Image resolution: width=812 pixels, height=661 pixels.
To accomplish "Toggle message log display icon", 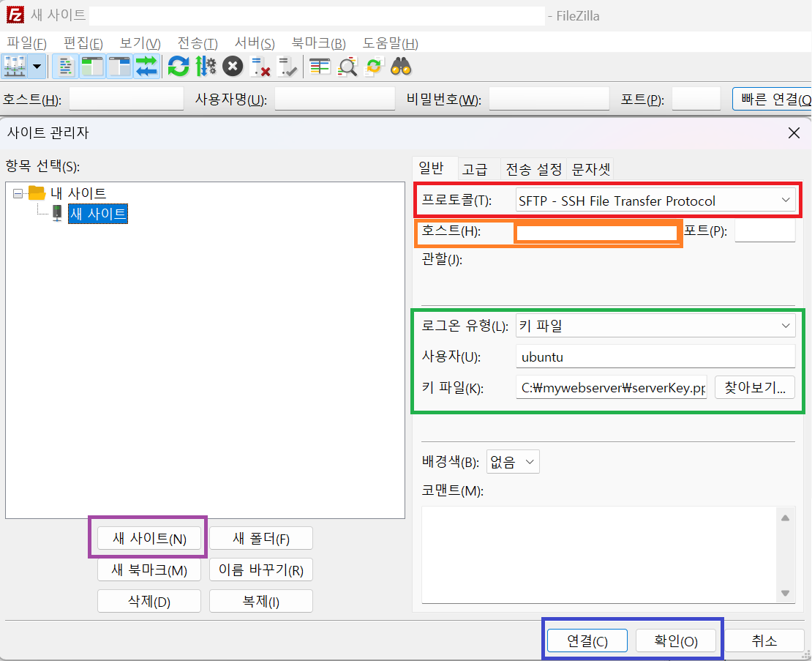I will pos(65,67).
